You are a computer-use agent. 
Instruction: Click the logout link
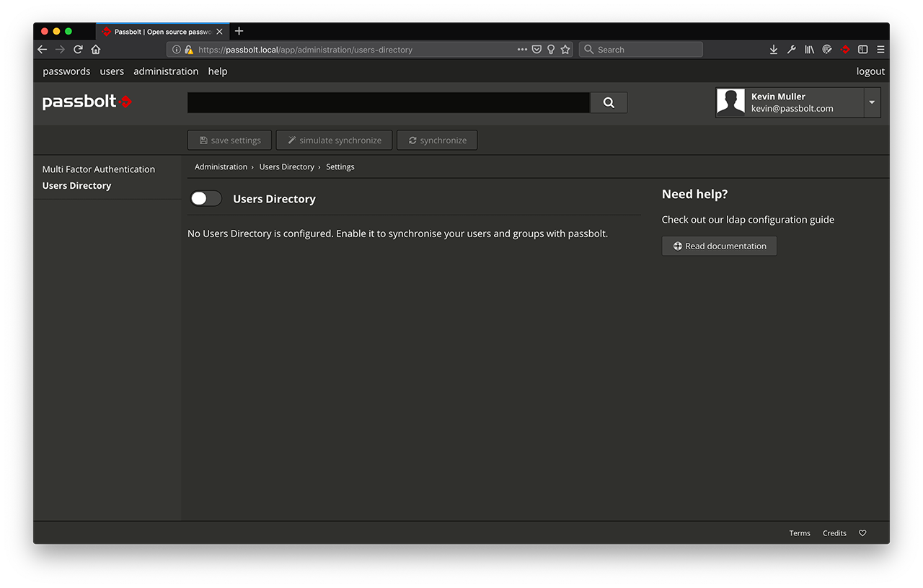870,71
